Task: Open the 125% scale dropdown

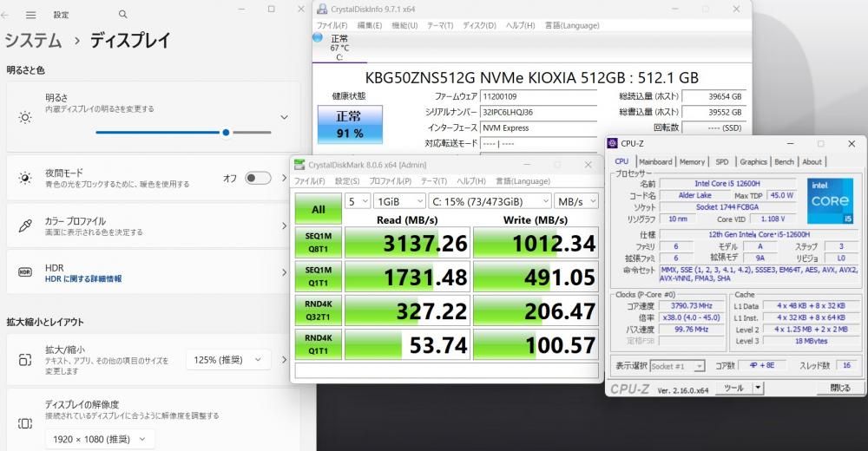Action: tap(228, 360)
